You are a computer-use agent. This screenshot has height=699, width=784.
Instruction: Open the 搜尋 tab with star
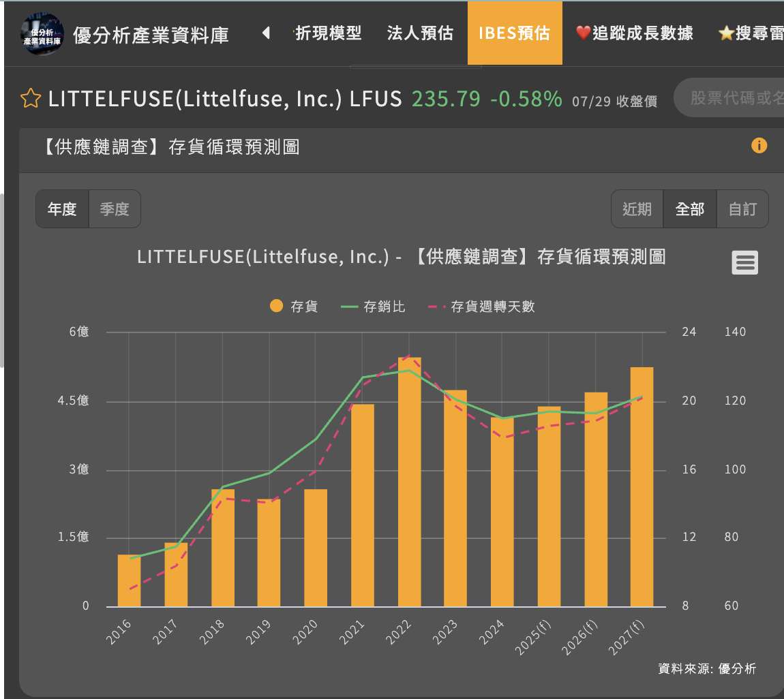point(751,33)
